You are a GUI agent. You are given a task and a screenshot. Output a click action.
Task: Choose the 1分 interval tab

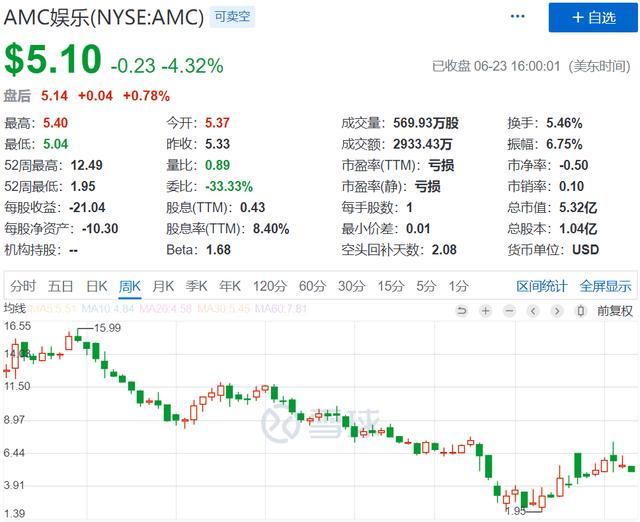[x=458, y=286]
